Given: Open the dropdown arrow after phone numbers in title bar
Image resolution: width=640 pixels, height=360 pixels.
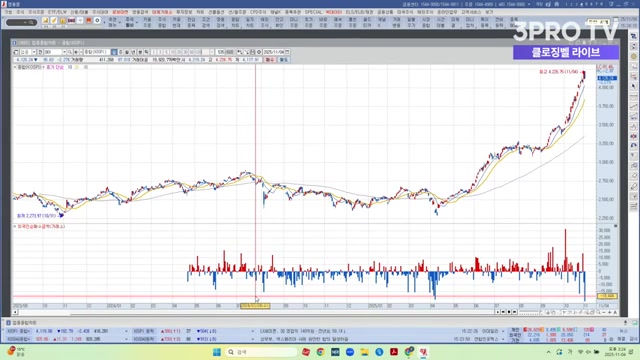Looking at the screenshot, I should (x=529, y=4).
